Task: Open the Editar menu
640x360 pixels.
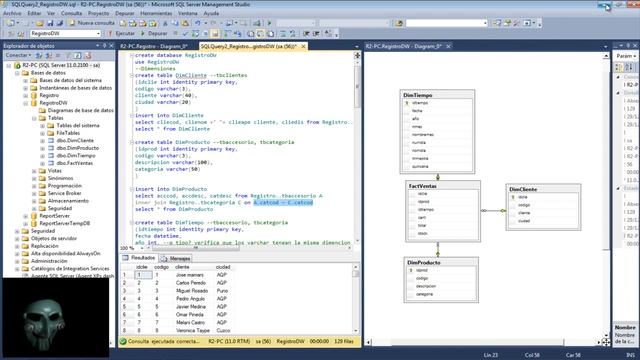Action: (x=34, y=13)
